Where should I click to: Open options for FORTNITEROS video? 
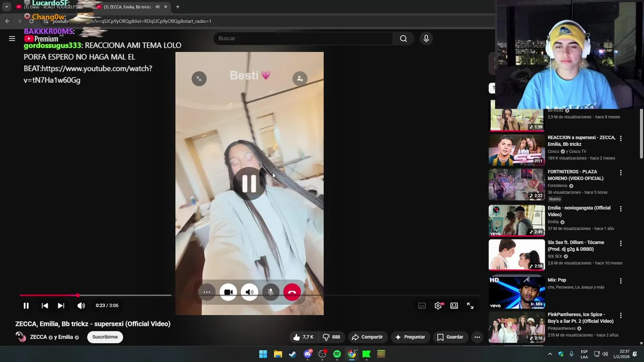[x=620, y=172]
